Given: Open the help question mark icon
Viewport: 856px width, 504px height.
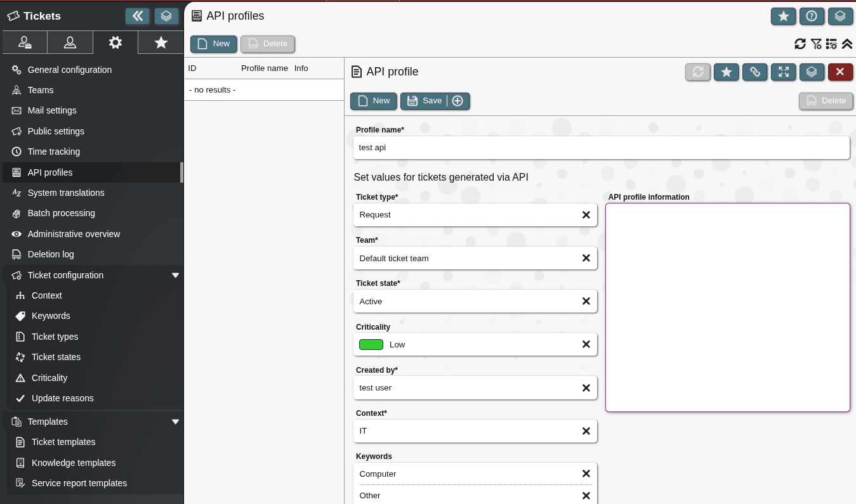Looking at the screenshot, I should click(x=812, y=16).
